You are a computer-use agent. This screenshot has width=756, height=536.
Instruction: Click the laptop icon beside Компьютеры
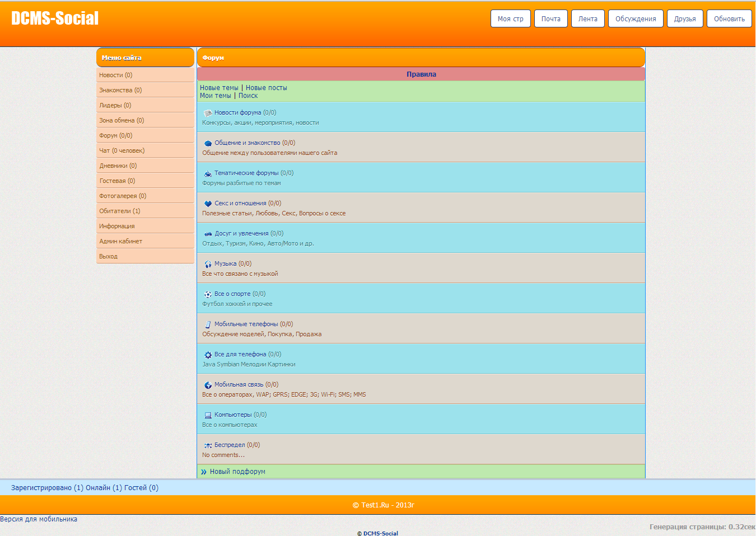(208, 415)
